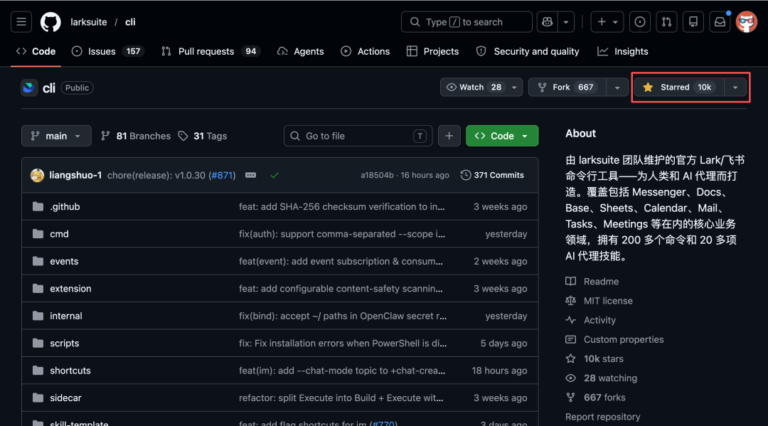Toggle the Starred button
Viewport: 768px width, 426px height.
tap(679, 87)
